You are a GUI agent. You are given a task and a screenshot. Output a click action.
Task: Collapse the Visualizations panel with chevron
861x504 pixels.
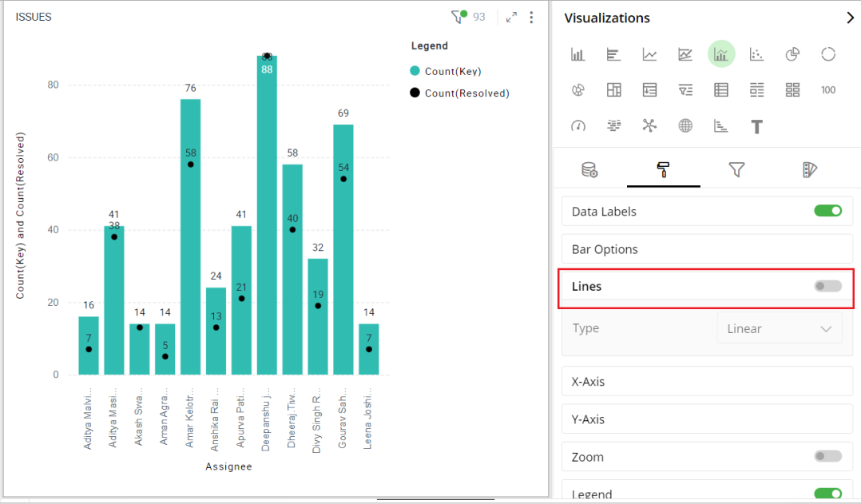click(850, 18)
